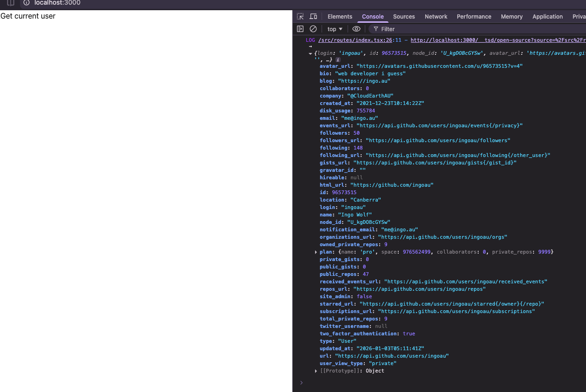586x392 pixels.
Task: Activate the inspect element picker icon
Action: (x=300, y=16)
